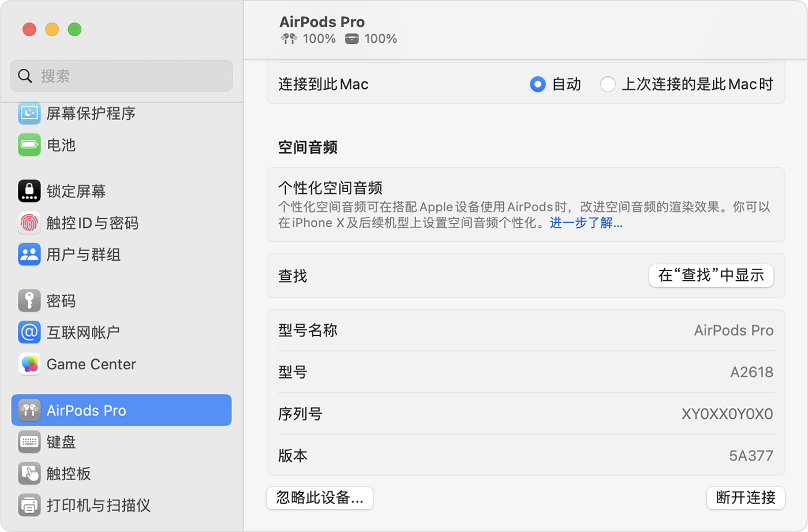Select Game Center in the sidebar
The height and width of the screenshot is (532, 808).
[x=121, y=364]
